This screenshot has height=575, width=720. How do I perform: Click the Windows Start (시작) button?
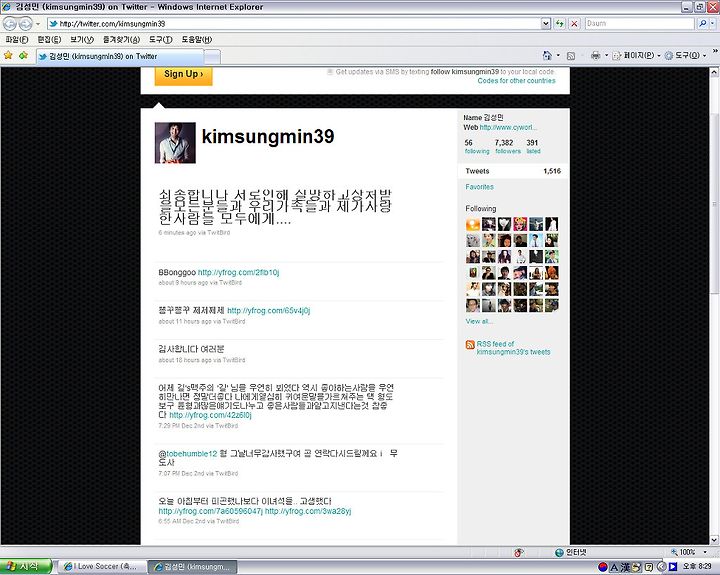click(x=26, y=567)
